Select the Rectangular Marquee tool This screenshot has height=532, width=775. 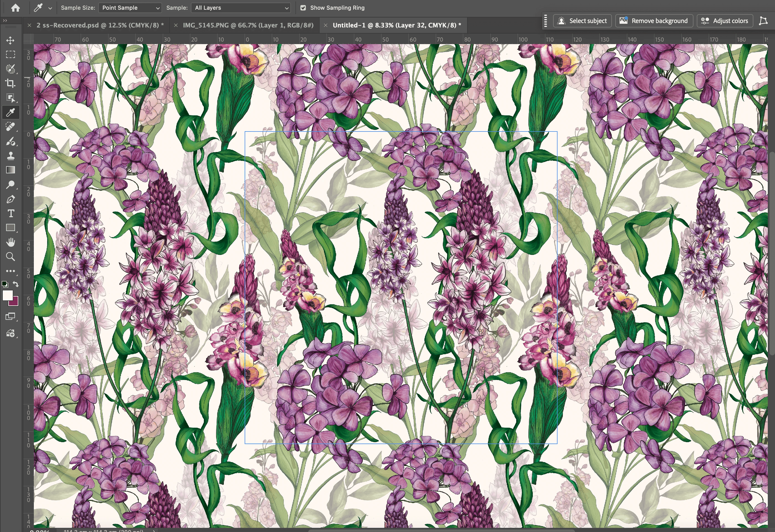(10, 55)
